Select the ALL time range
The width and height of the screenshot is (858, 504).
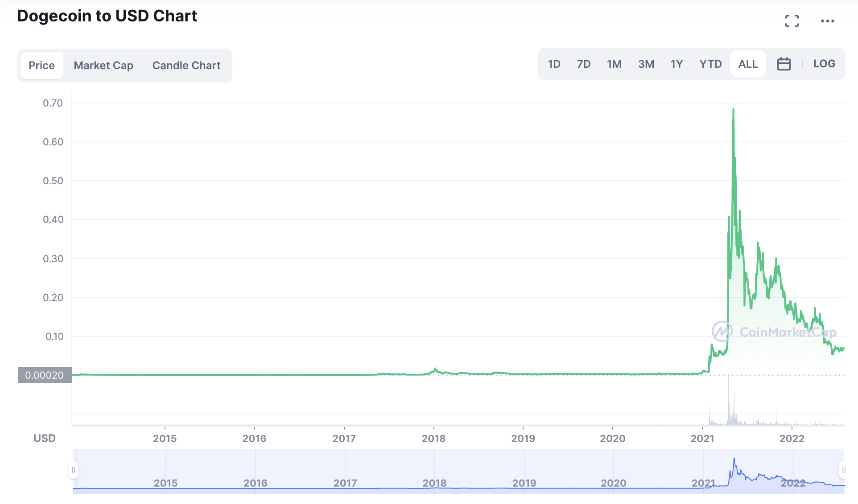click(748, 64)
